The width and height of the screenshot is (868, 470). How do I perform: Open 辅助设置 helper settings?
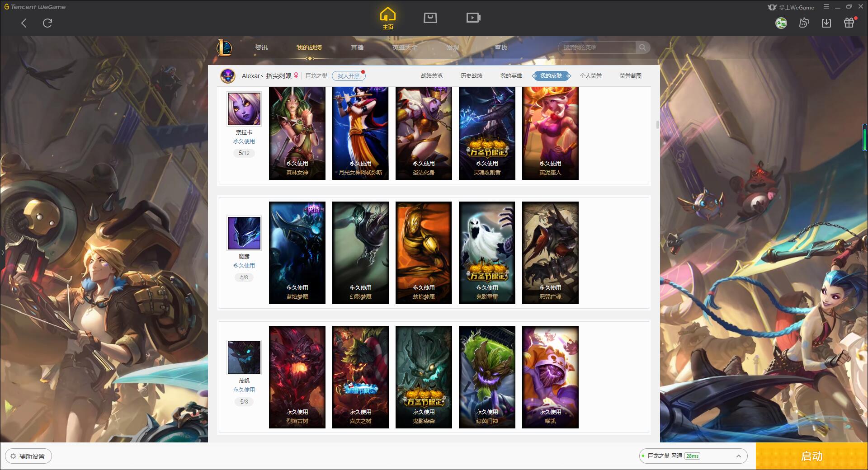coord(28,456)
